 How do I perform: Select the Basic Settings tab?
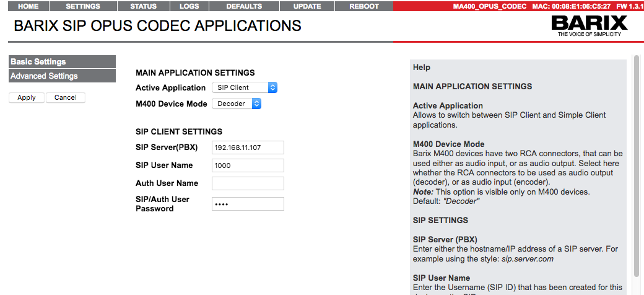pos(62,62)
